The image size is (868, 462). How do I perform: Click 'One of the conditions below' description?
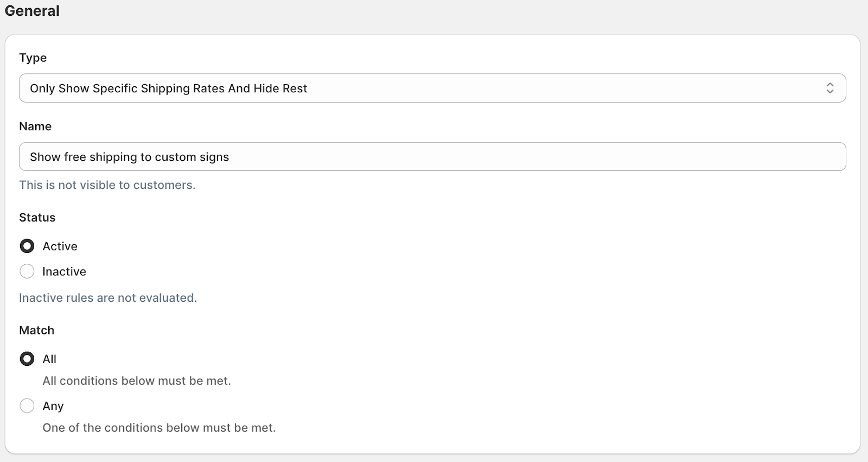click(x=159, y=427)
